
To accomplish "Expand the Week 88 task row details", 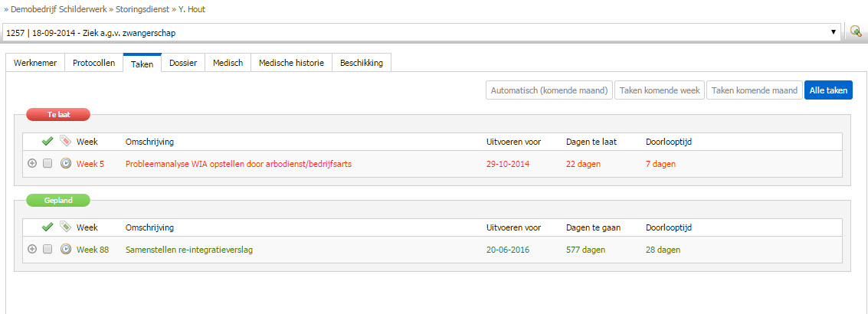I will point(32,250).
